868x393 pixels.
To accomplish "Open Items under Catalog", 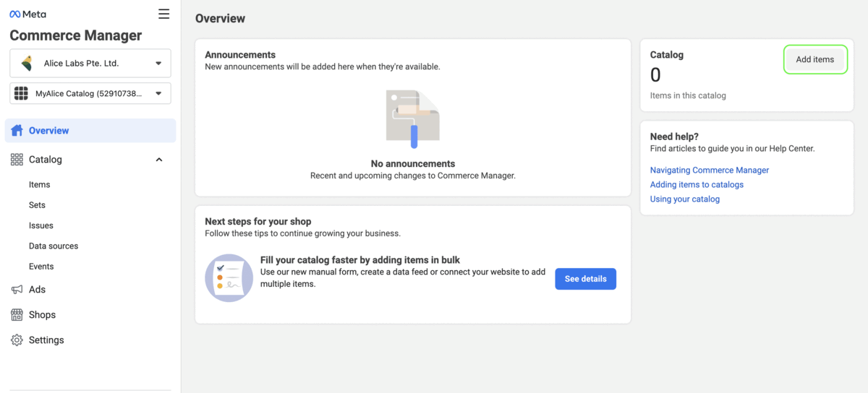I will [x=40, y=185].
